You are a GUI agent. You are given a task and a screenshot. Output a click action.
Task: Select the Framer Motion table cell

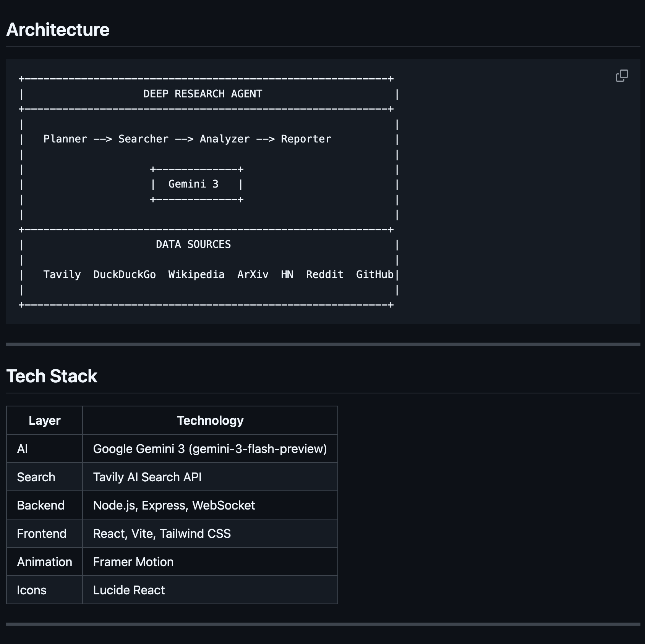pyautogui.click(x=133, y=562)
